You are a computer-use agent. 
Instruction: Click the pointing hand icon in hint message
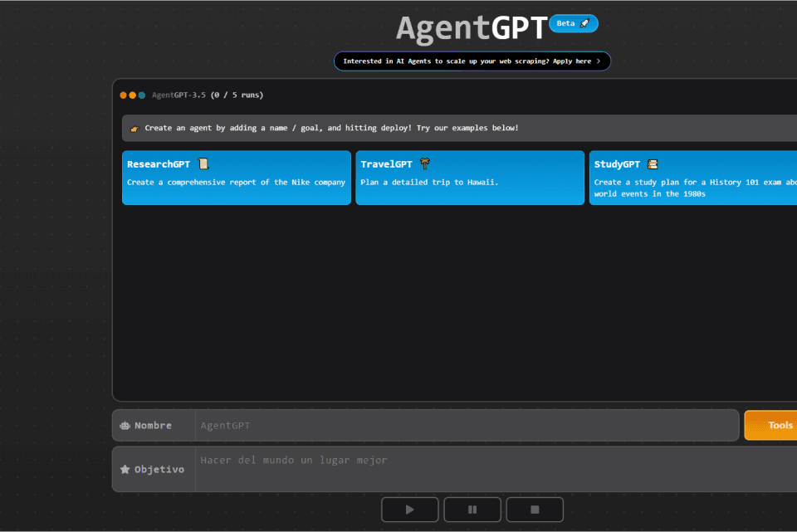[134, 129]
